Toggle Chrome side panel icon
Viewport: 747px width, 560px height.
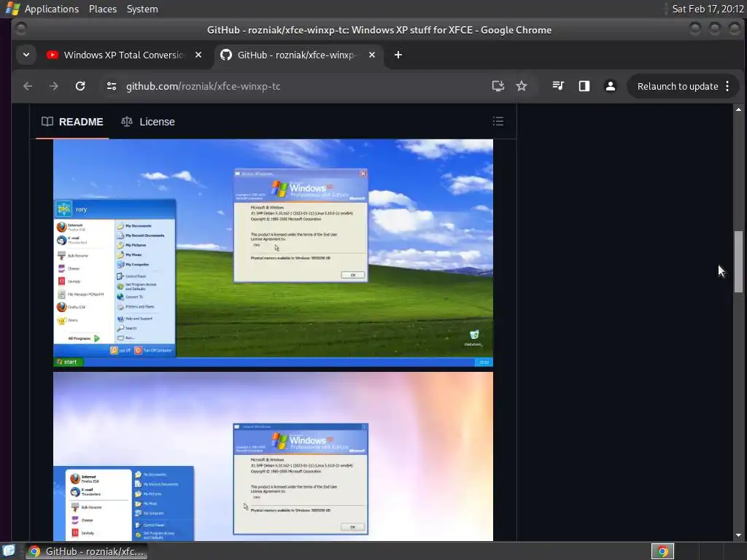tap(584, 86)
